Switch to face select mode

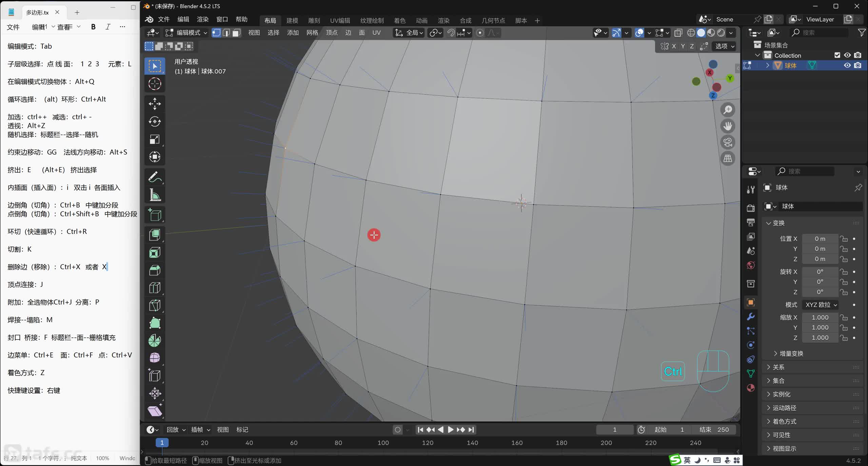(x=236, y=33)
